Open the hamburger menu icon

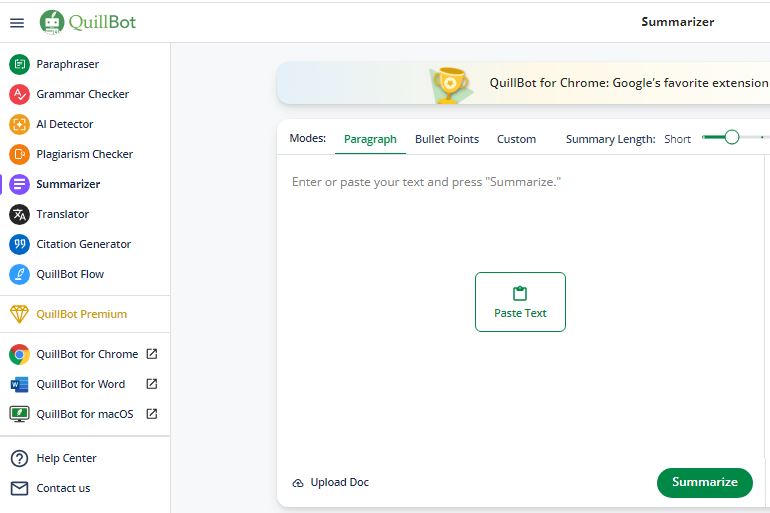tap(17, 23)
